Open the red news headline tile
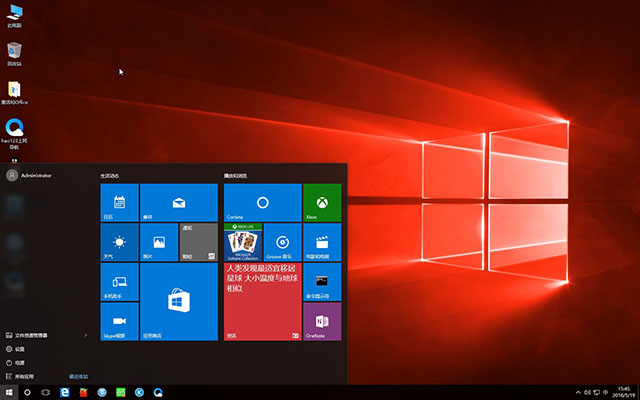This screenshot has width=640, height=400. tap(262, 302)
